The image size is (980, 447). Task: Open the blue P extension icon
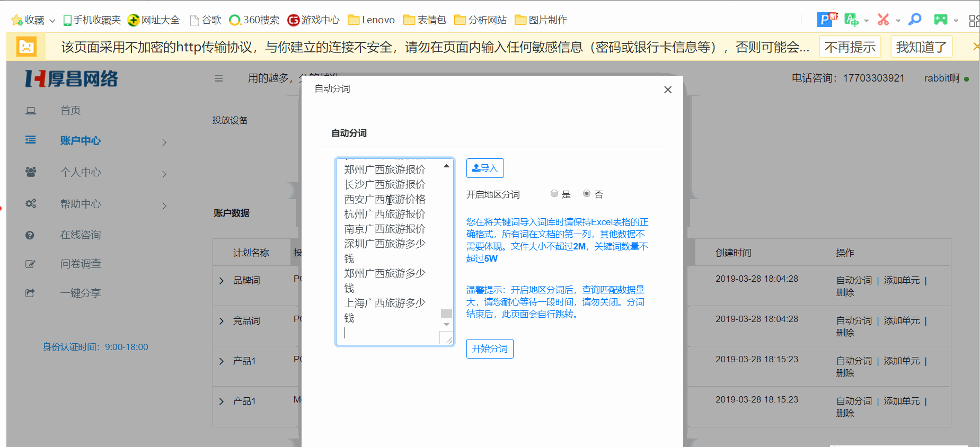tap(826, 20)
